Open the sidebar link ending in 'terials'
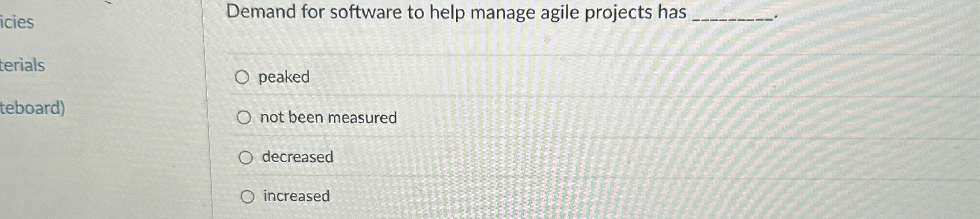This screenshot has height=219, width=980. click(x=22, y=66)
